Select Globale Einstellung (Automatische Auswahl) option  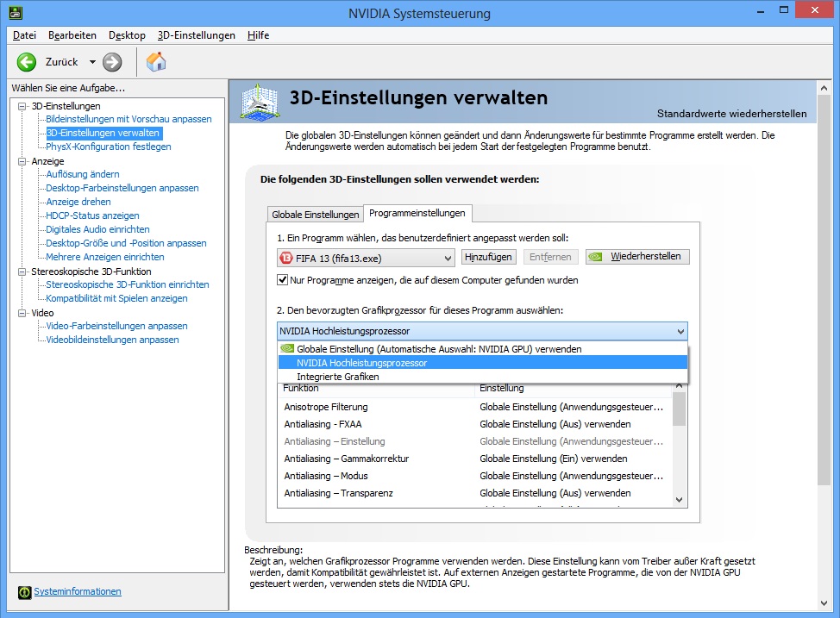pyautogui.click(x=482, y=348)
